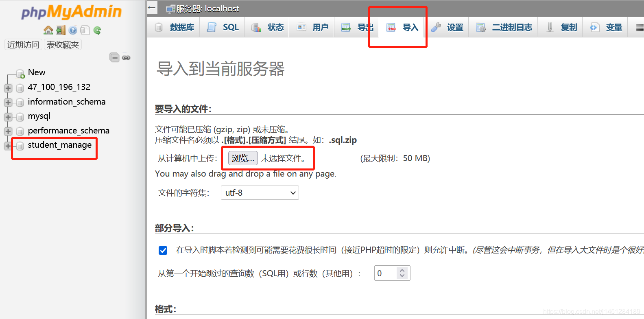This screenshot has height=319, width=644.
Task: Open the utf-8 character set dropdown
Action: [x=260, y=193]
